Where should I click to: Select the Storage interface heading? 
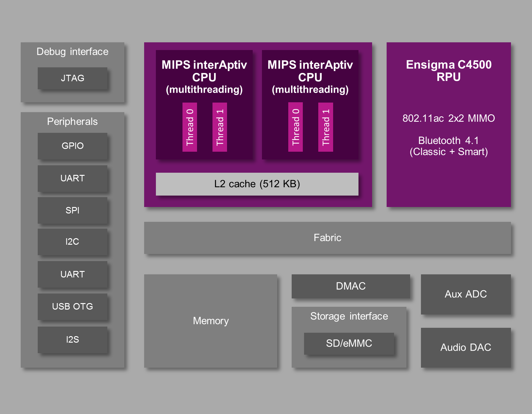pos(349,316)
